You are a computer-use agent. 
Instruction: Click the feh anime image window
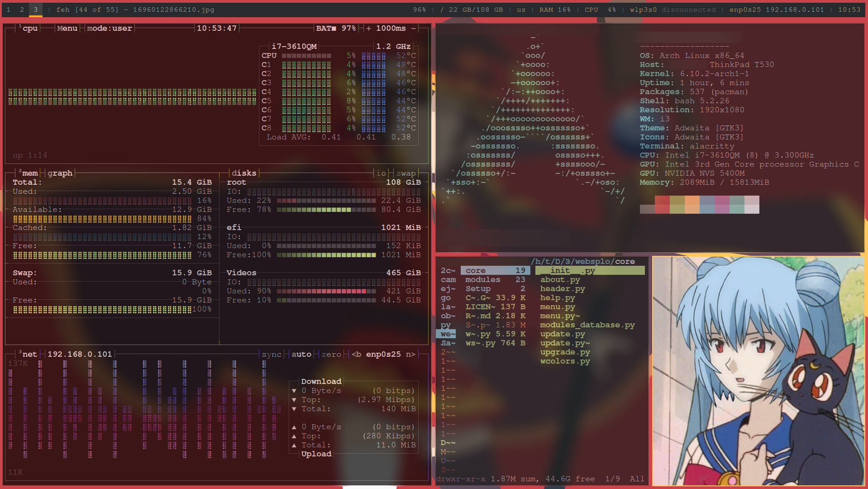pos(758,371)
